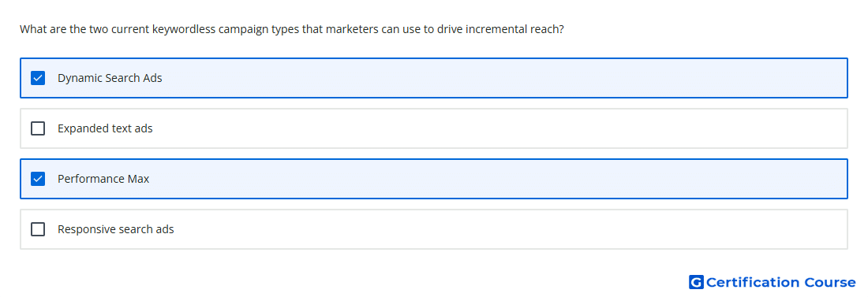Select the "Performance Max" label text

[x=103, y=179]
